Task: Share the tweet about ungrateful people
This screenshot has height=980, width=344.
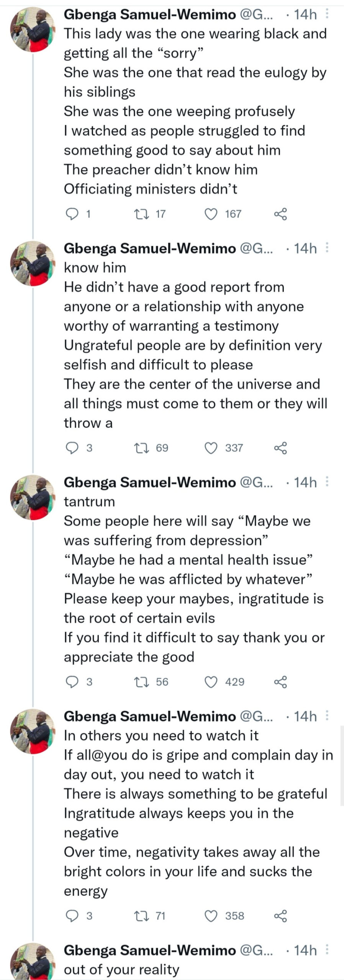Action: [x=280, y=448]
